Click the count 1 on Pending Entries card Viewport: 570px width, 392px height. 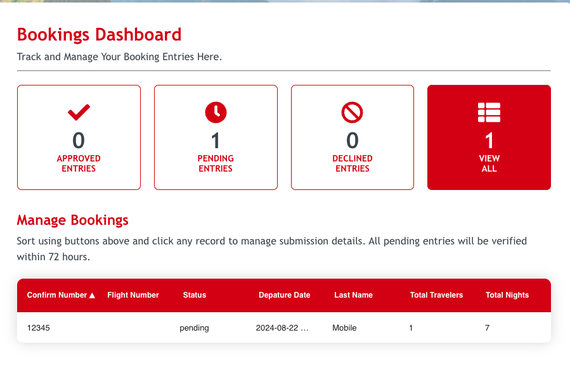tap(216, 141)
